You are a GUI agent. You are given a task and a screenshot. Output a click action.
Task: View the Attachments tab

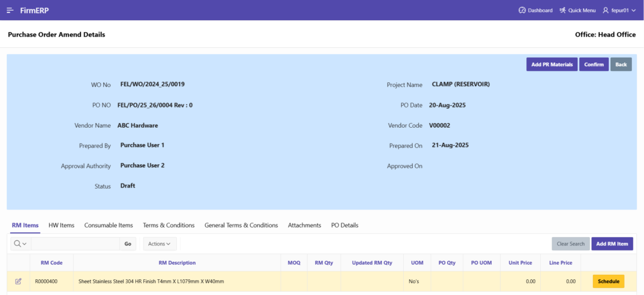tap(304, 225)
